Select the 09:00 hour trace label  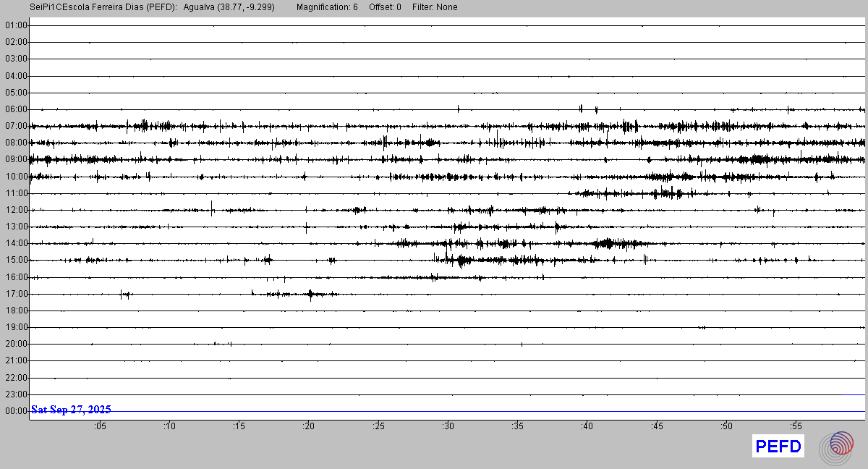coord(16,159)
